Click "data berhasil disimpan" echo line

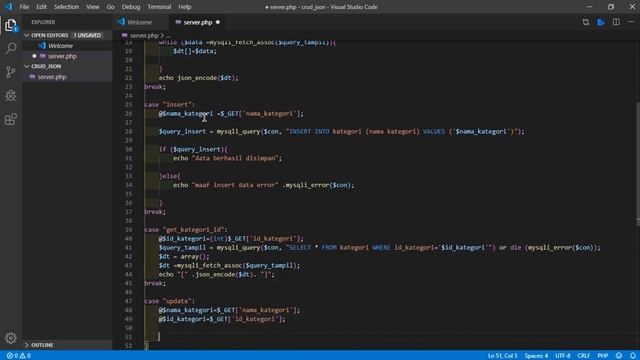[x=227, y=158]
